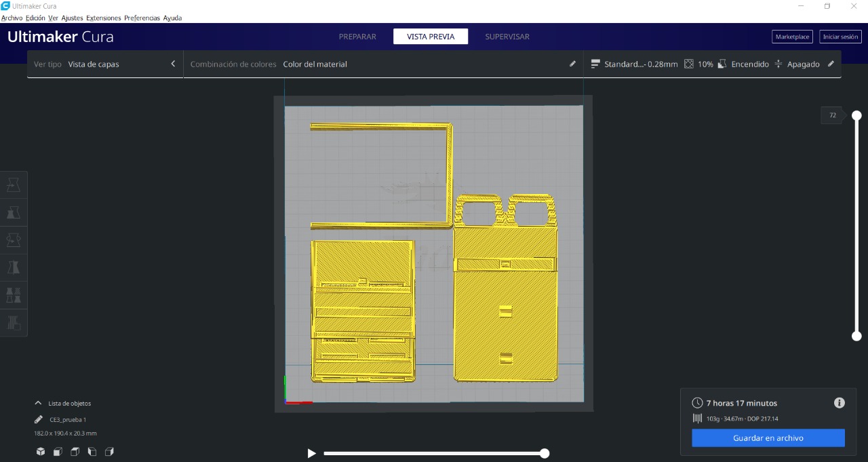Select the Scale tool in left toolbar
The image size is (868, 462).
[x=14, y=212]
